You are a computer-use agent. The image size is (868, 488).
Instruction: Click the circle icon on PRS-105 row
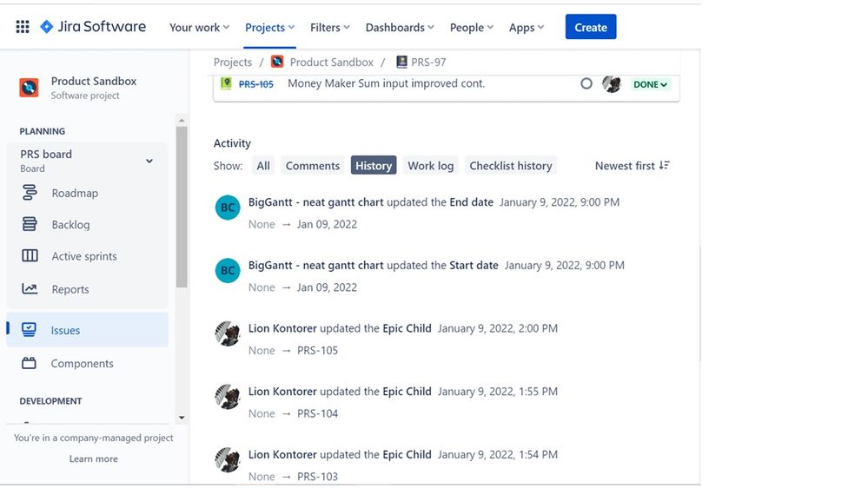click(586, 83)
